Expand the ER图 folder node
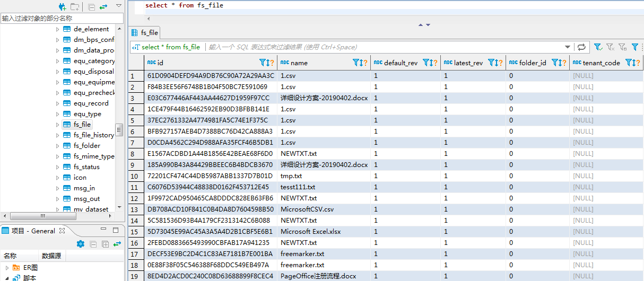The height and width of the screenshot is (281, 644). (6, 268)
